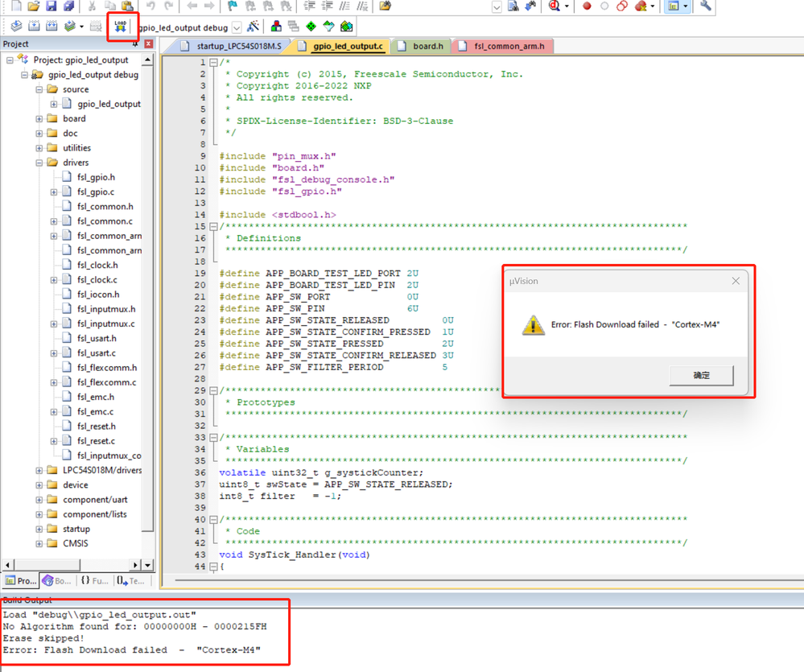Click the project tree's scroll right arrow

pyautogui.click(x=135, y=565)
